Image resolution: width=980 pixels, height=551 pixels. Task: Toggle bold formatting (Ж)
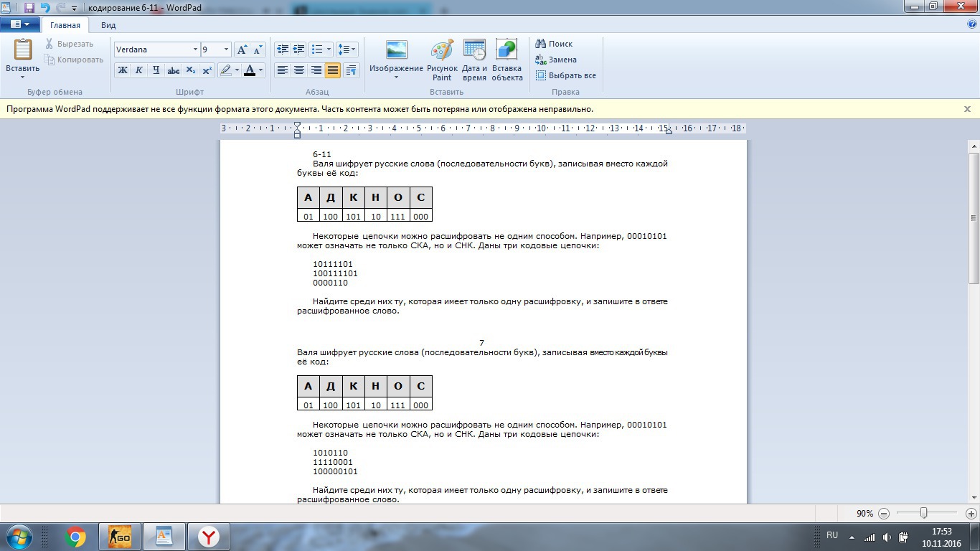point(122,70)
